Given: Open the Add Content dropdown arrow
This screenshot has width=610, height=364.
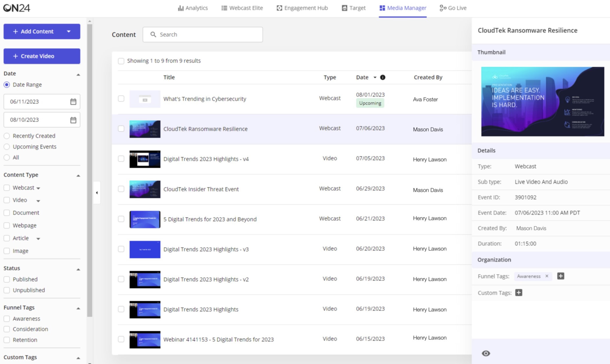Looking at the screenshot, I should click(x=69, y=31).
